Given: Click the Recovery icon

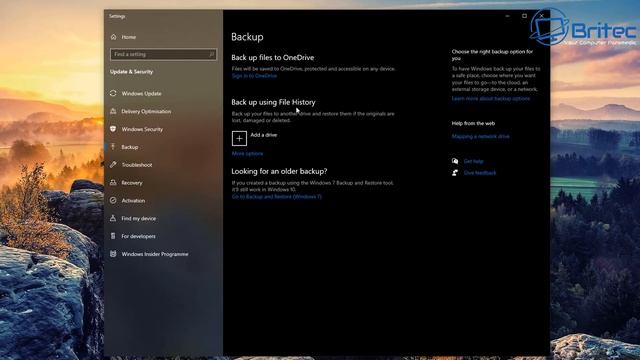Looking at the screenshot, I should click(113, 182).
